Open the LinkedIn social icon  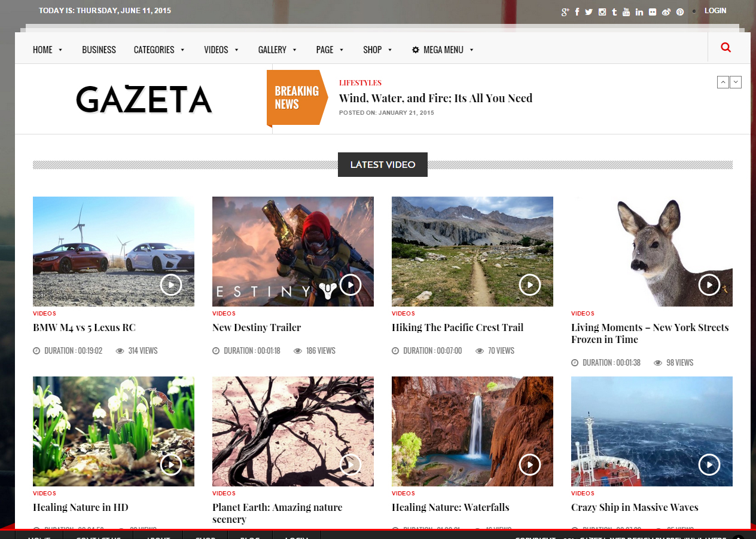click(x=638, y=11)
